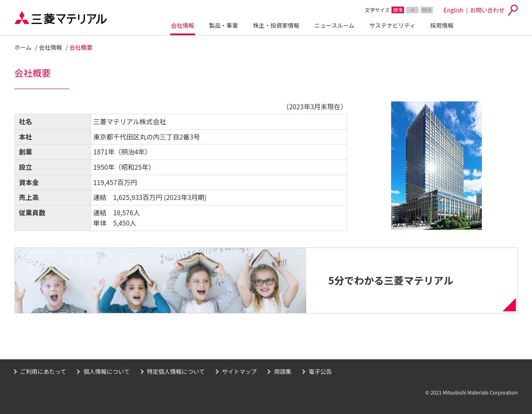Image resolution: width=532 pixels, height=414 pixels.
Task: Click the chevron beside 電子公告
Action: 304,372
